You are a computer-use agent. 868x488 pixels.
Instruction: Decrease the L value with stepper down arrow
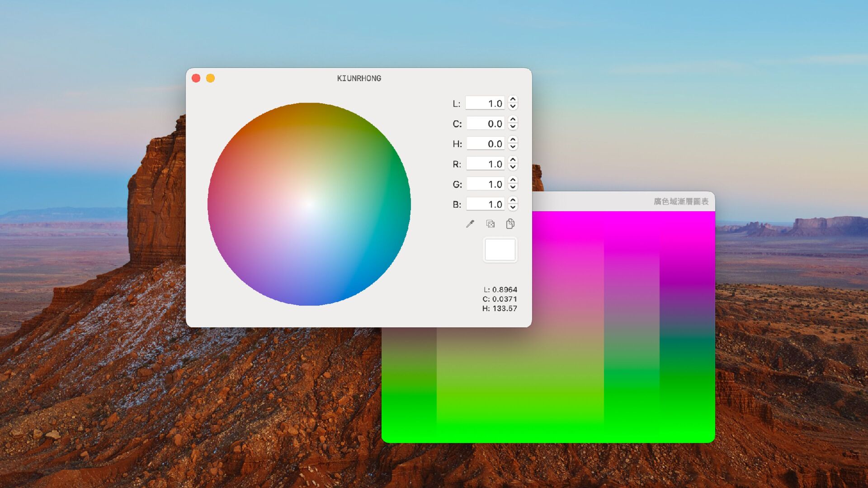(x=513, y=107)
